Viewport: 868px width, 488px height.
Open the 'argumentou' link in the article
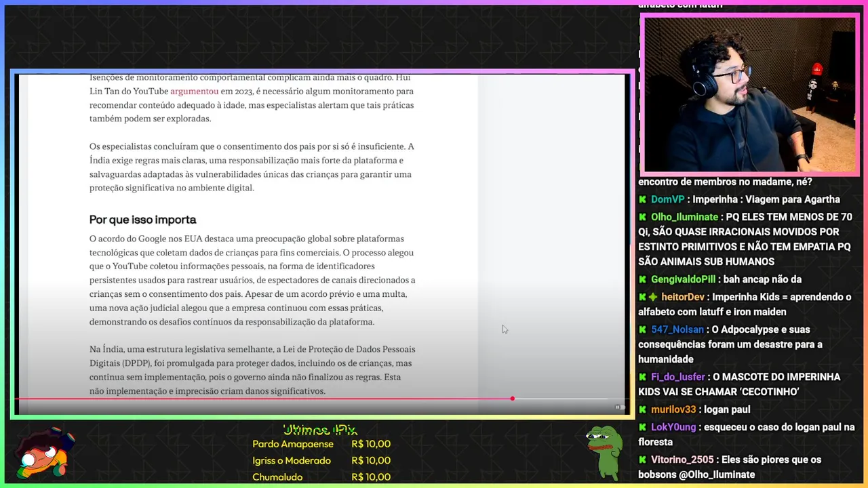(194, 91)
